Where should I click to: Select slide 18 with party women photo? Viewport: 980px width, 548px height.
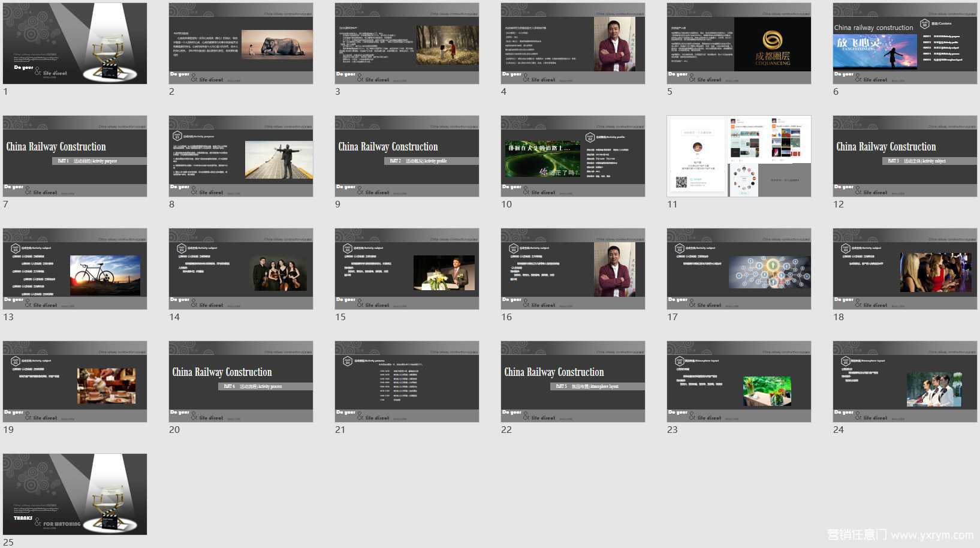[x=905, y=269]
